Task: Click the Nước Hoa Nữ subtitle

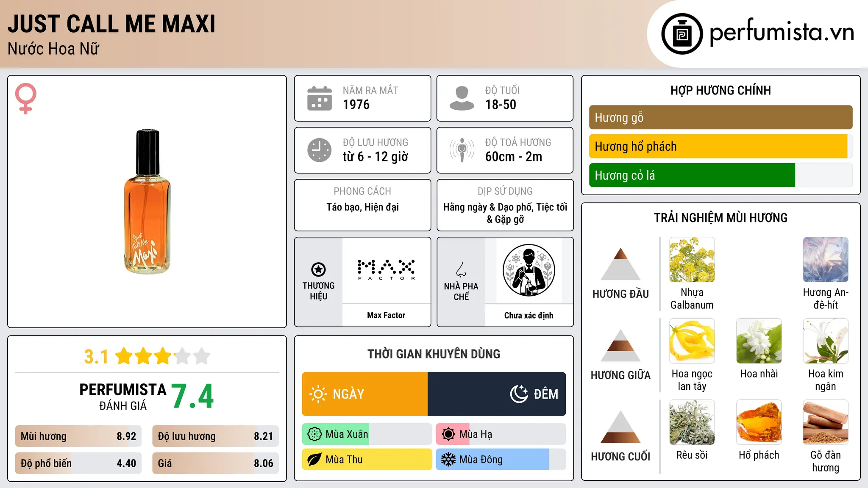Action: (x=53, y=49)
